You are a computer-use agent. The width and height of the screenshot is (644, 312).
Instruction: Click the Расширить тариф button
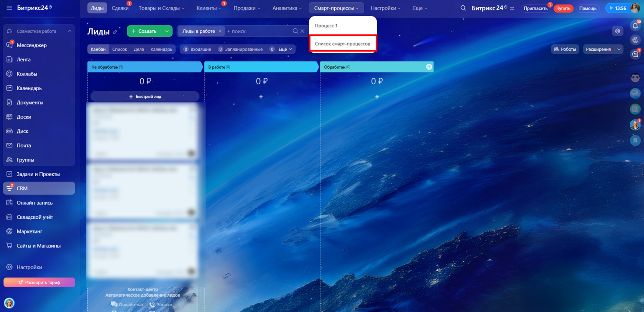[39, 282]
